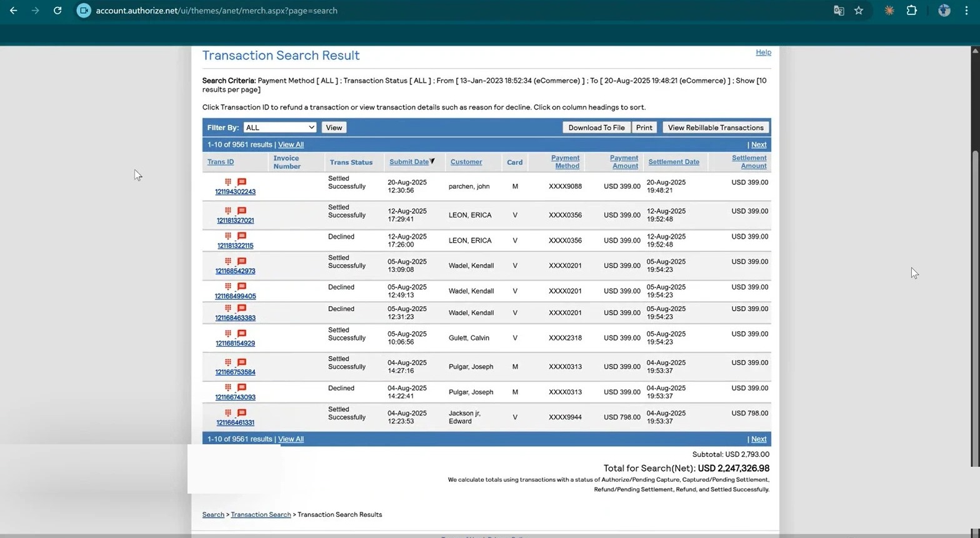
Task: Click the total 'USD 2,247,326.98' text
Action: (x=733, y=469)
